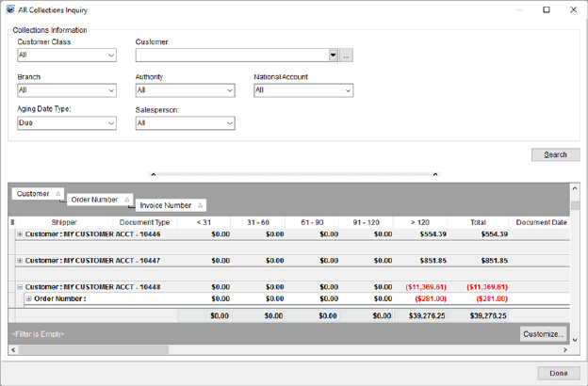
Task: Open the Salesperson dropdown
Action: pyautogui.click(x=228, y=123)
